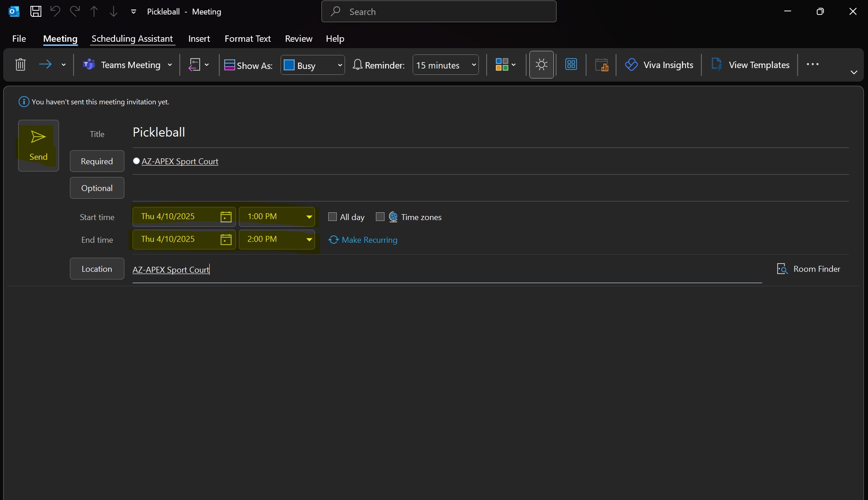Click the Save icon in title bar

coord(35,11)
